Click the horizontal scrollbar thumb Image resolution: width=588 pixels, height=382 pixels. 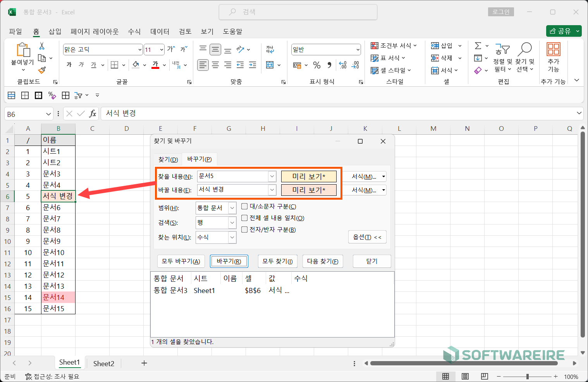pos(464,363)
